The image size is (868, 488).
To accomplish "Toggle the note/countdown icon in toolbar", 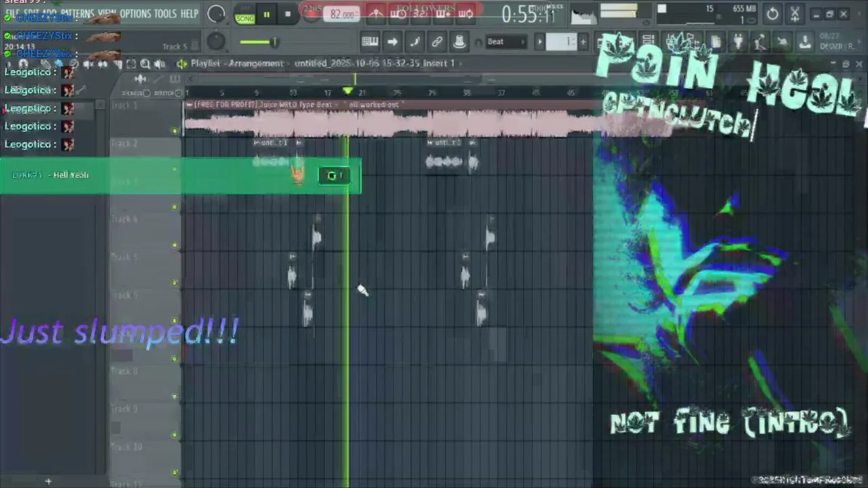I will pyautogui.click(x=414, y=42).
